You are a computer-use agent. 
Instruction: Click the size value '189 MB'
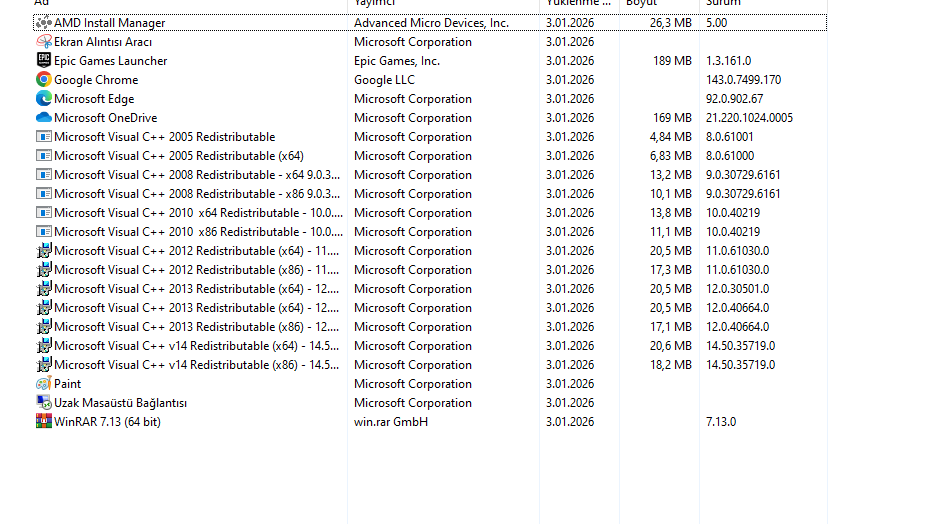pyautogui.click(x=672, y=61)
